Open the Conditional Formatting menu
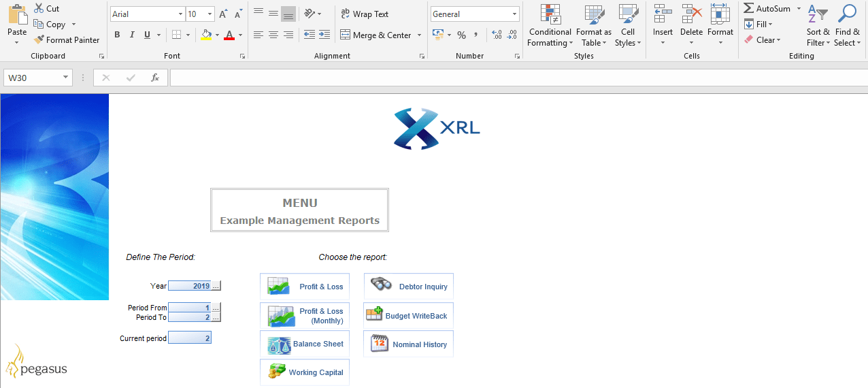 tap(550, 26)
